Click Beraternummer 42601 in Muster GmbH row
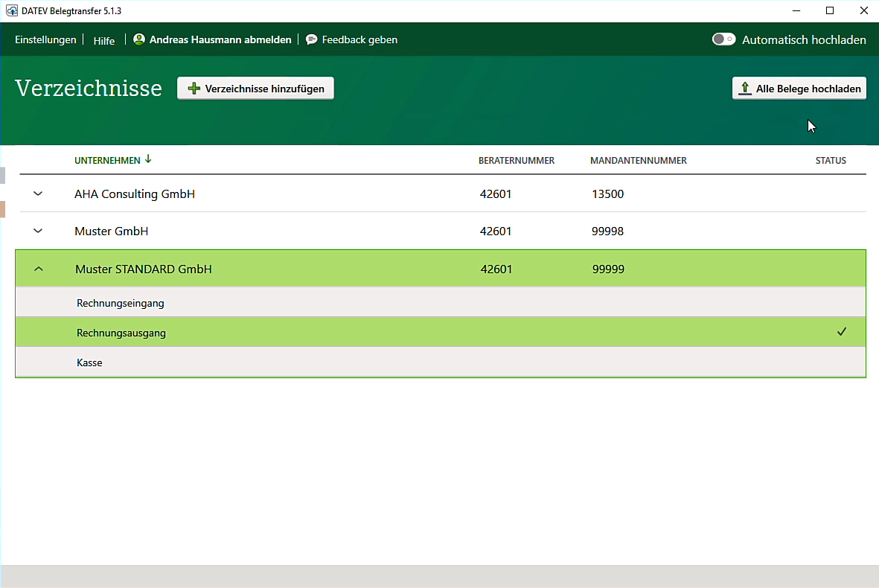The image size is (879, 588). pos(496,231)
